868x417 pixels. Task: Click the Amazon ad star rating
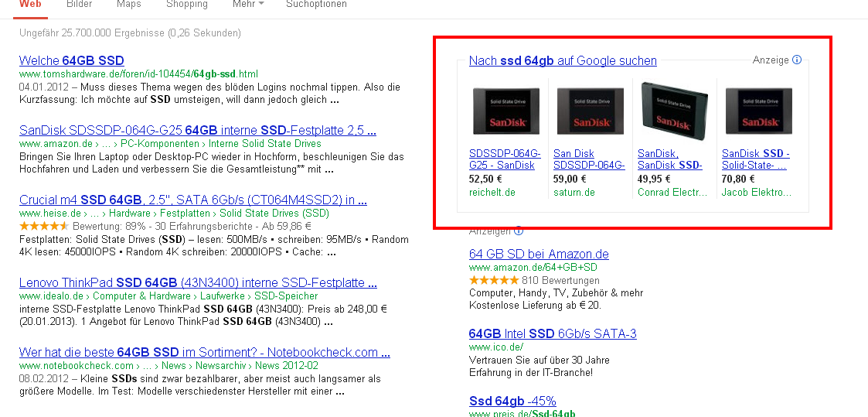494,280
